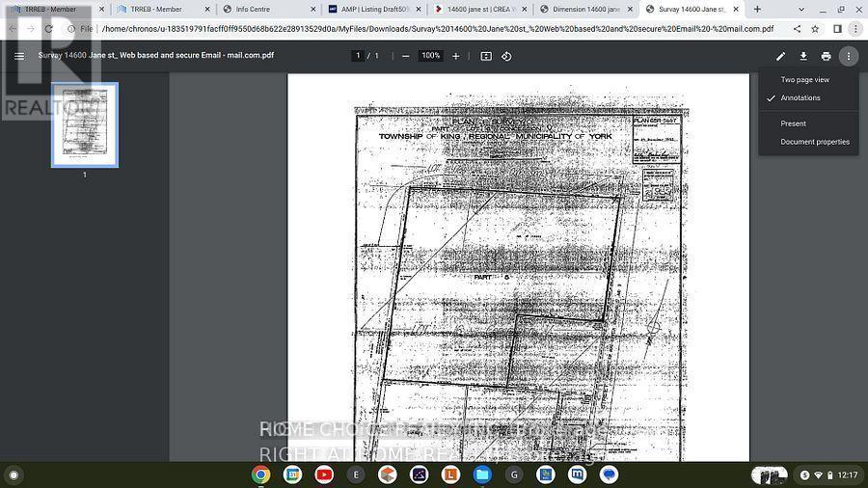Open the annotate pen tool
Viewport: 868px width, 488px height.
[x=781, y=56]
